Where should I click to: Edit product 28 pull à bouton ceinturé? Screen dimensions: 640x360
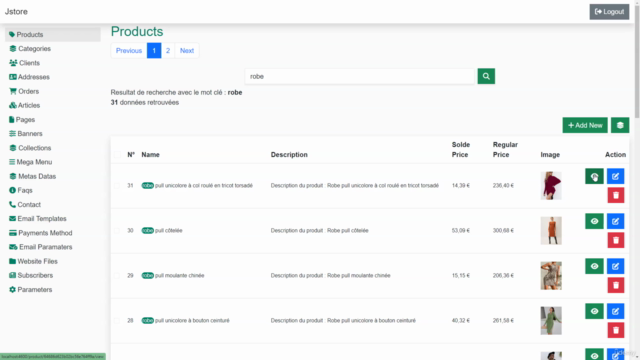(x=616, y=311)
